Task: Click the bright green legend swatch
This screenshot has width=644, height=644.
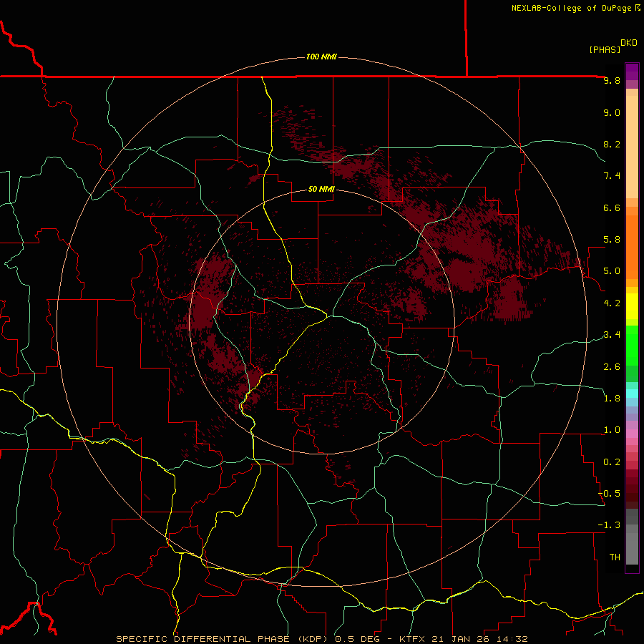Action: (x=632, y=346)
